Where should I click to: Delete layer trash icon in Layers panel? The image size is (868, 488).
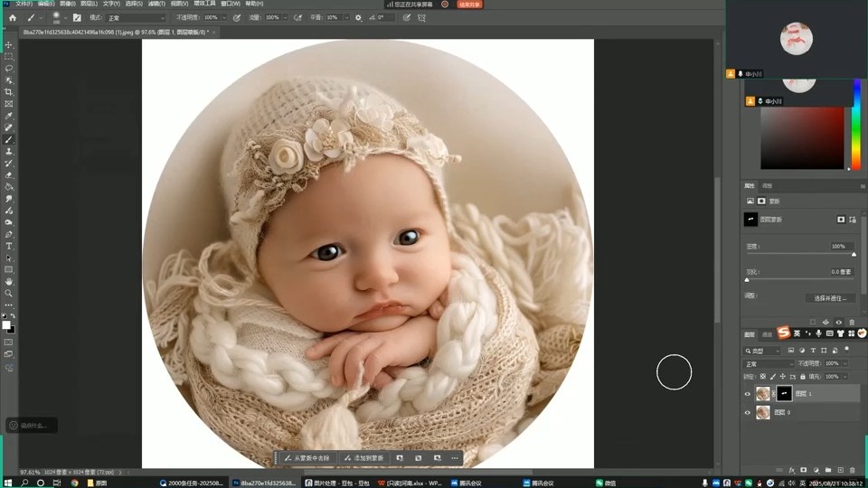click(x=853, y=470)
